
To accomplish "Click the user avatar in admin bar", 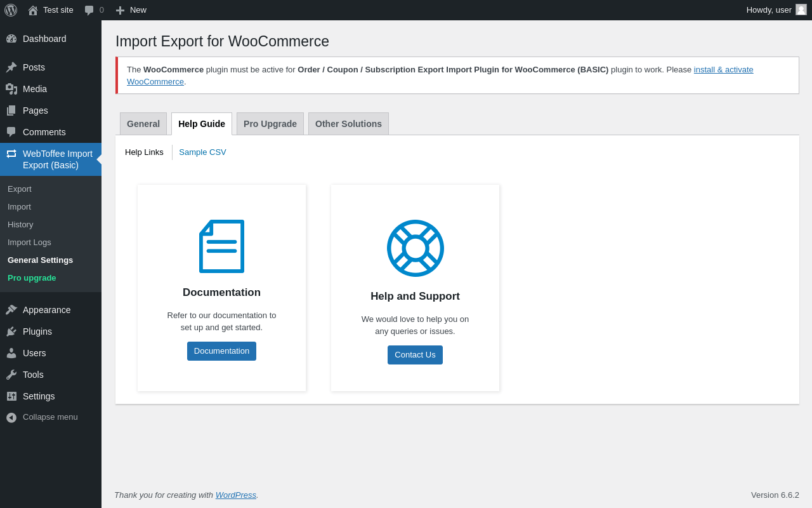I will [801, 10].
